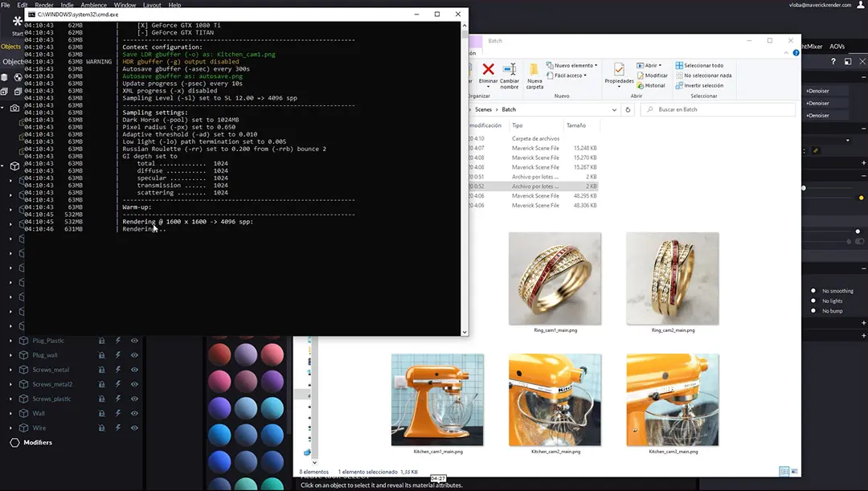Select the camera icon in the left sidebar
Image resolution: width=868 pixels, height=491 pixels.
(x=14, y=107)
